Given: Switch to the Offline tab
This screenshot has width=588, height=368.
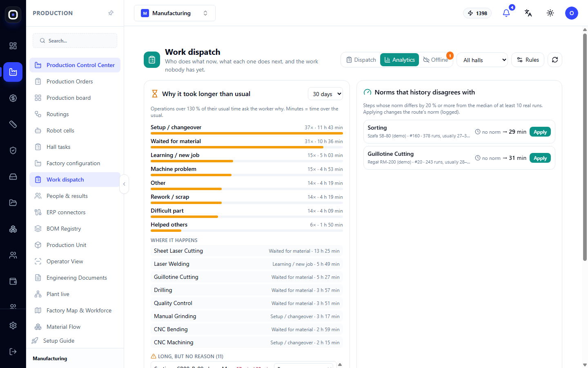Looking at the screenshot, I should (x=435, y=60).
